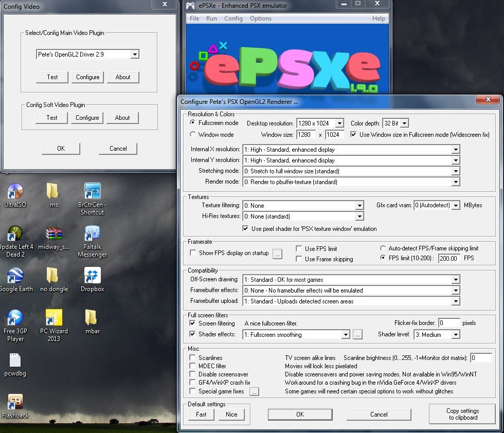Viewport: 504px width, 433px height.
Task: Open the Flashback desktop icon
Action: point(15,403)
